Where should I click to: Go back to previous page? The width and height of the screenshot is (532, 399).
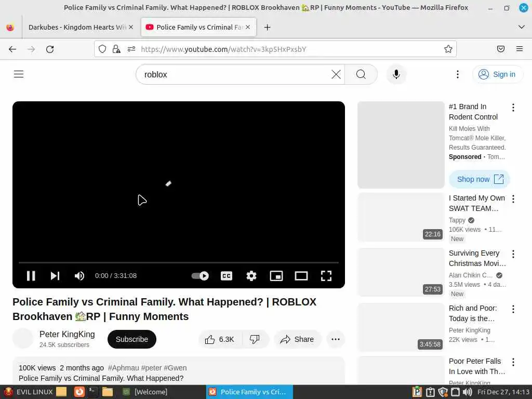12,49
